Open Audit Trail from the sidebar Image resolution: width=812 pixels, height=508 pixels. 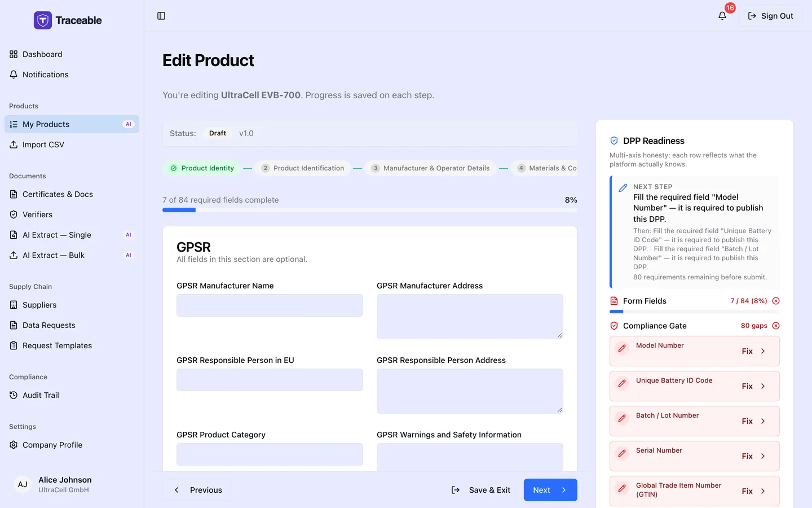pos(72,395)
